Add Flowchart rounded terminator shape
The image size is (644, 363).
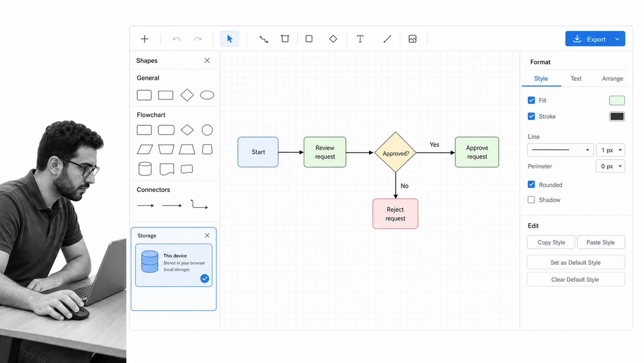(x=166, y=130)
